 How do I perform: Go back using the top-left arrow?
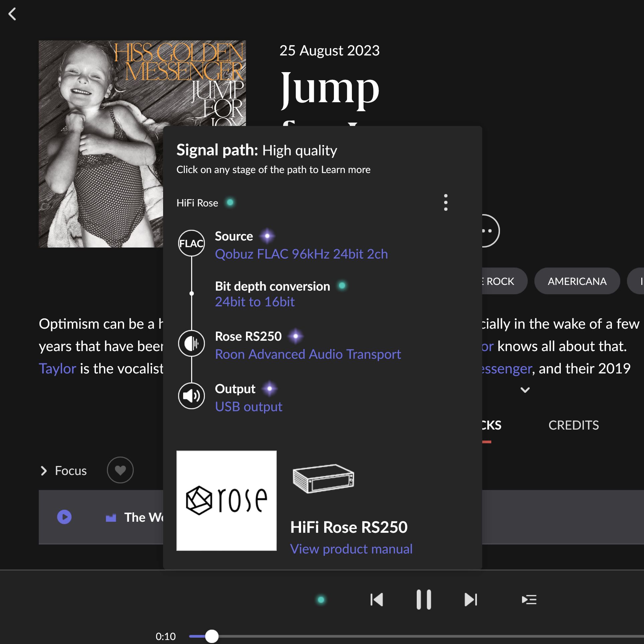[x=12, y=14]
